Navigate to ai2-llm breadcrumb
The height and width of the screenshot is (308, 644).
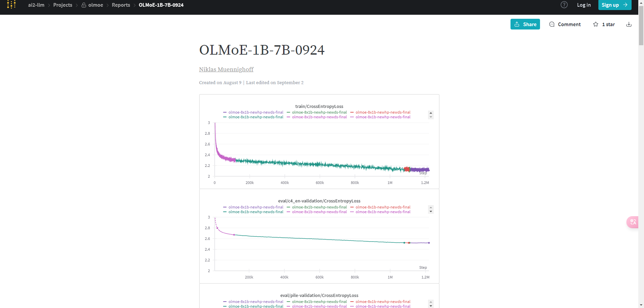pos(36,5)
